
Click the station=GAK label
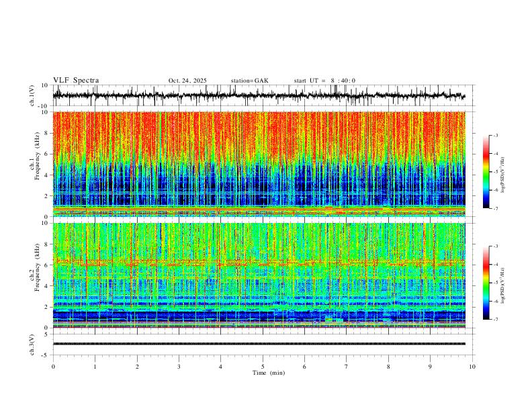[249, 81]
